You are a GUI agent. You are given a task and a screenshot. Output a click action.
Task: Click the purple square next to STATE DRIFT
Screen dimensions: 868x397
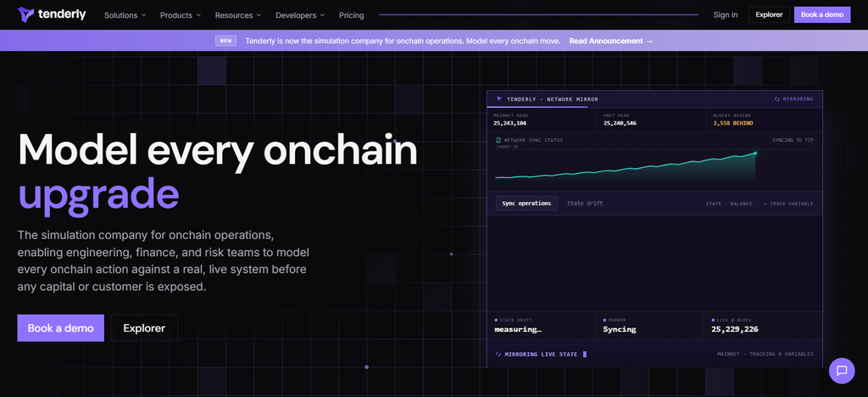click(x=496, y=320)
